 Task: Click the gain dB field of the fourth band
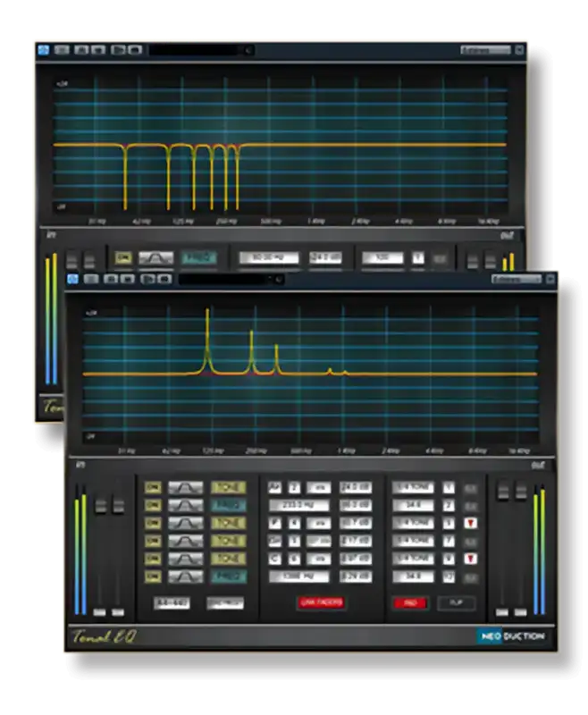[356, 542]
